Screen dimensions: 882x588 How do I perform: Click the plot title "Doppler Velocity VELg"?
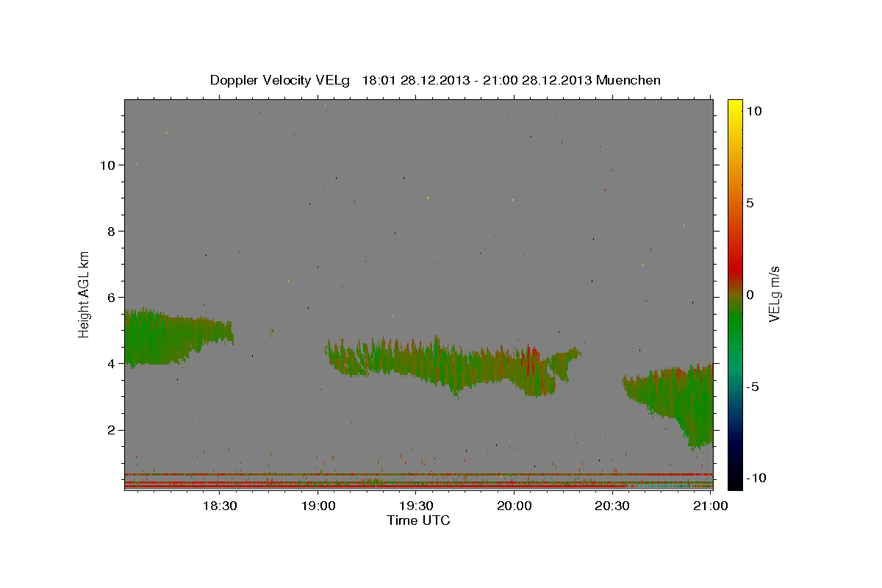click(x=281, y=80)
